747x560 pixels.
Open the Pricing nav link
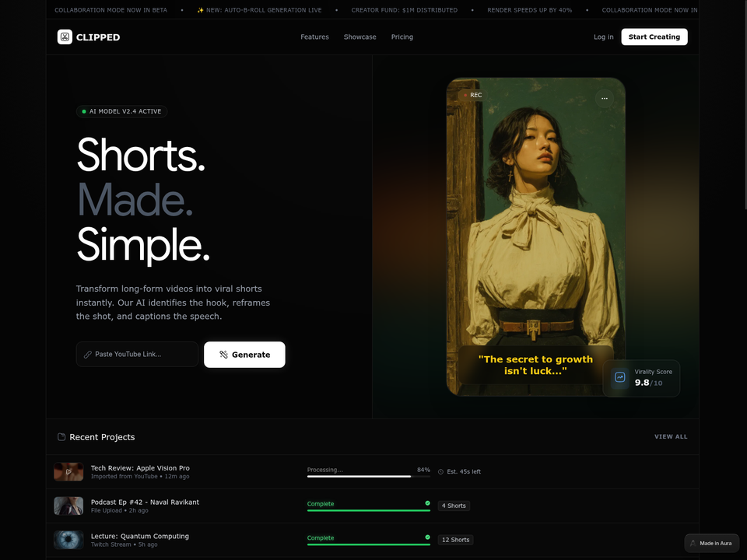(x=402, y=37)
